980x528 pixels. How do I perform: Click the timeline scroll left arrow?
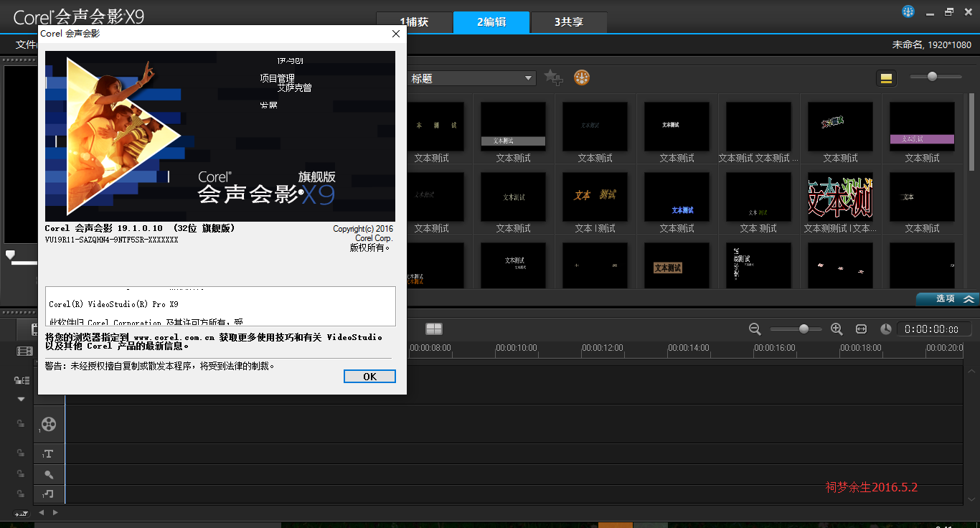click(x=41, y=513)
